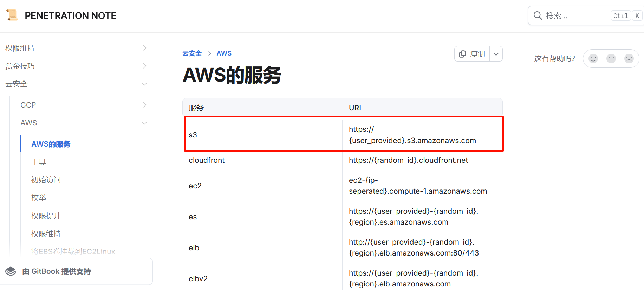This screenshot has height=290, width=644.
Task: Click the AWS的服务 page heading
Action: (232, 75)
